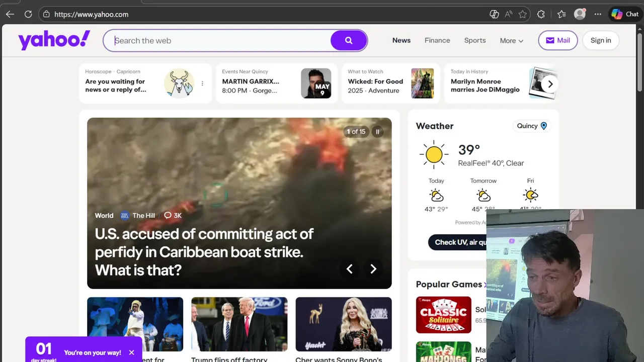Open the Martin Garrix May 9 thumbnail
The image size is (644, 362).
tap(316, 83)
